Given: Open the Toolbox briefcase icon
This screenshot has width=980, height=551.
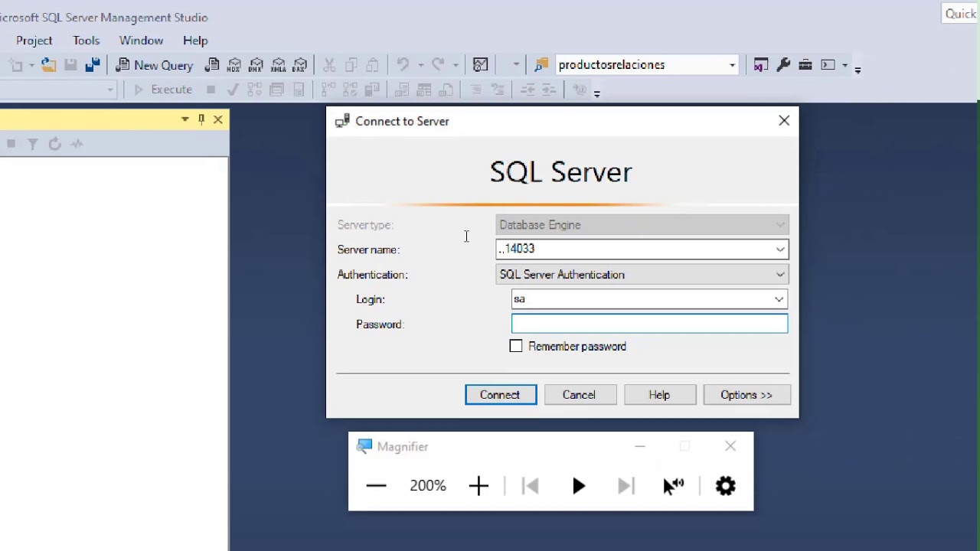Looking at the screenshot, I should (x=805, y=65).
